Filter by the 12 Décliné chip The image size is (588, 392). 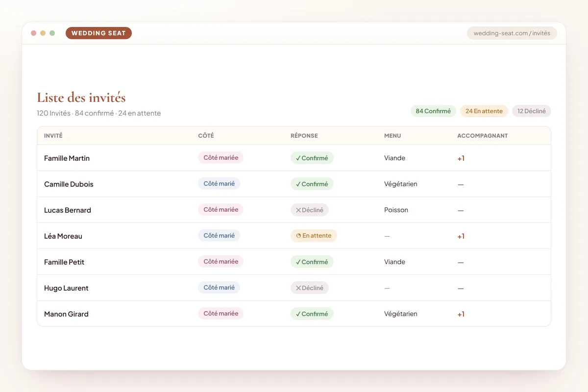coord(532,111)
